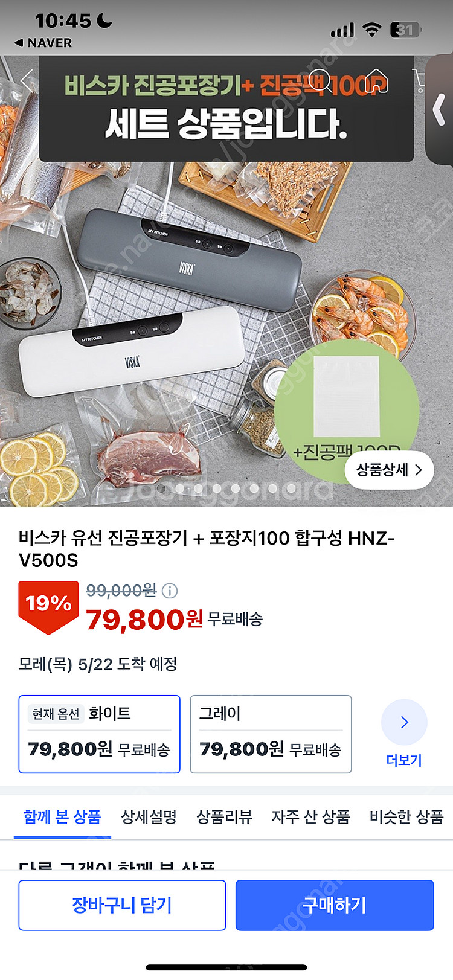Open 자주 산 상품 tab
Image resolution: width=453 pixels, height=980 pixels.
point(310,817)
